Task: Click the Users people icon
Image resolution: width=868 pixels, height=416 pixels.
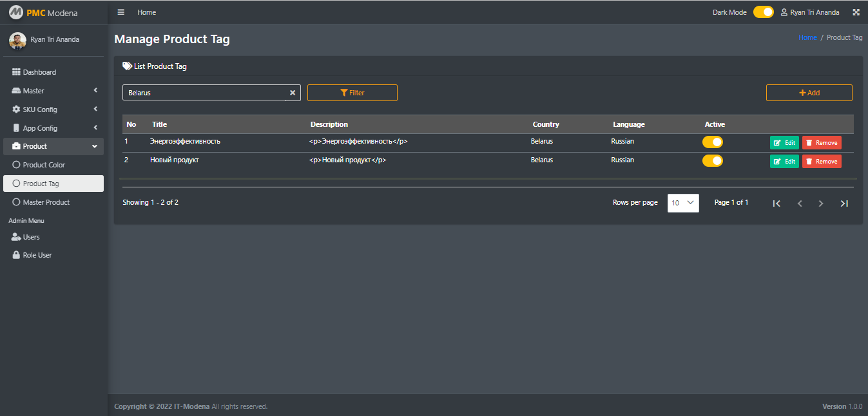Action: (17, 237)
